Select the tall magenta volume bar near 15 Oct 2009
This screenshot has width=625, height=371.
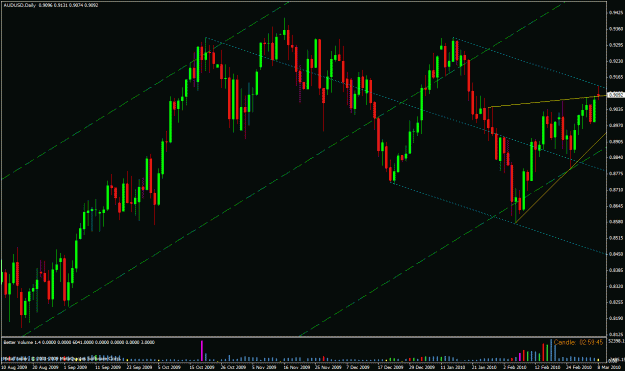202,351
